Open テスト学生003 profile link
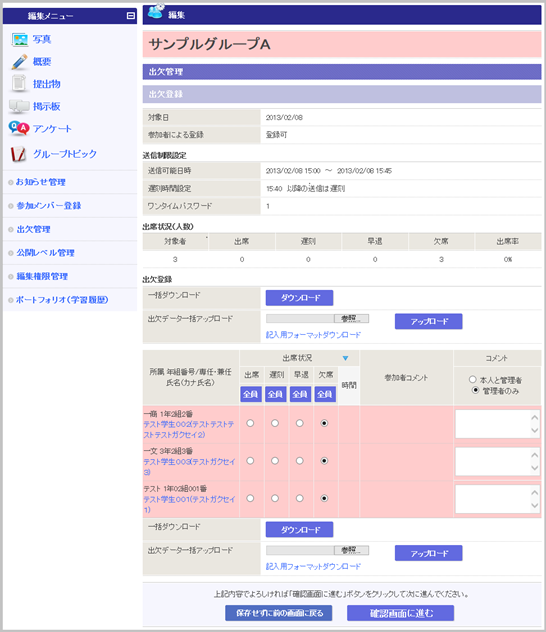Screen dimensions: 546x632 coord(189,467)
